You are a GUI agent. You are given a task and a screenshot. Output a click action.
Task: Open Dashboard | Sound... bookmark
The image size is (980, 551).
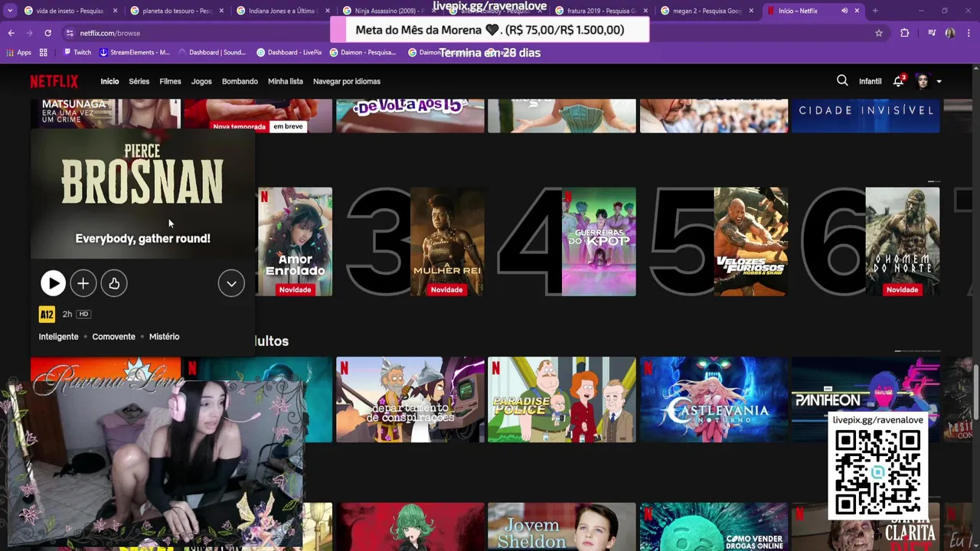coord(212,52)
